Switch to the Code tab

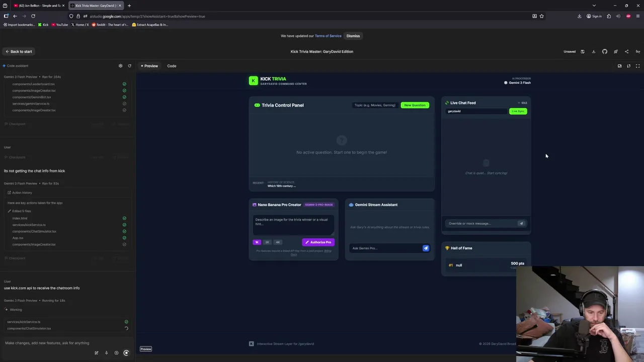pyautogui.click(x=172, y=66)
